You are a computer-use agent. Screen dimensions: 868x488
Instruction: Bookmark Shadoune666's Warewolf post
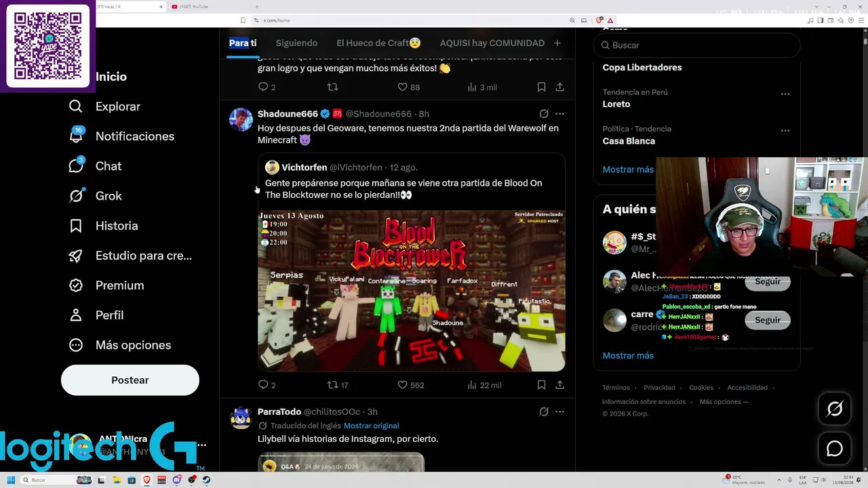pyautogui.click(x=541, y=385)
